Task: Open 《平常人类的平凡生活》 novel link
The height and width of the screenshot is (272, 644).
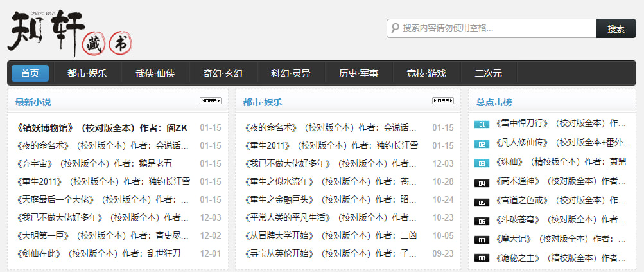Action: tap(330, 218)
